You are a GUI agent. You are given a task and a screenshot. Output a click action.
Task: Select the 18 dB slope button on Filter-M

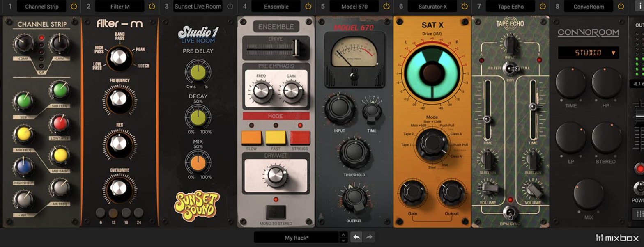point(126,213)
